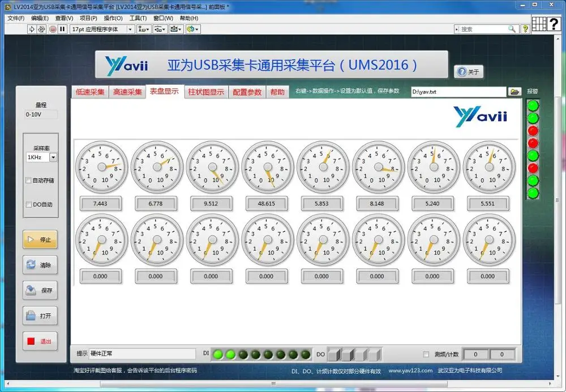Click the 保存 button in the left panel
566x392 pixels.
point(40,290)
